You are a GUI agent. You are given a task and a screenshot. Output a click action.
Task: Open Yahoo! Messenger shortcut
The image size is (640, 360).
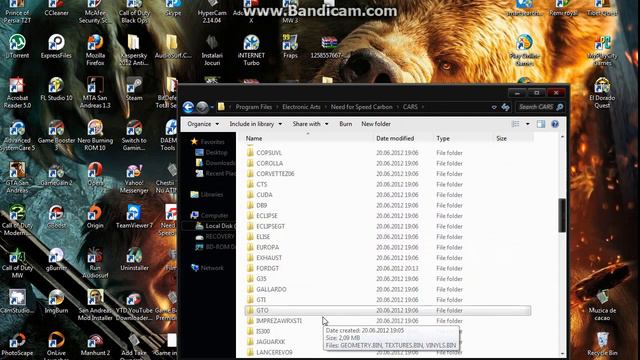click(x=134, y=178)
